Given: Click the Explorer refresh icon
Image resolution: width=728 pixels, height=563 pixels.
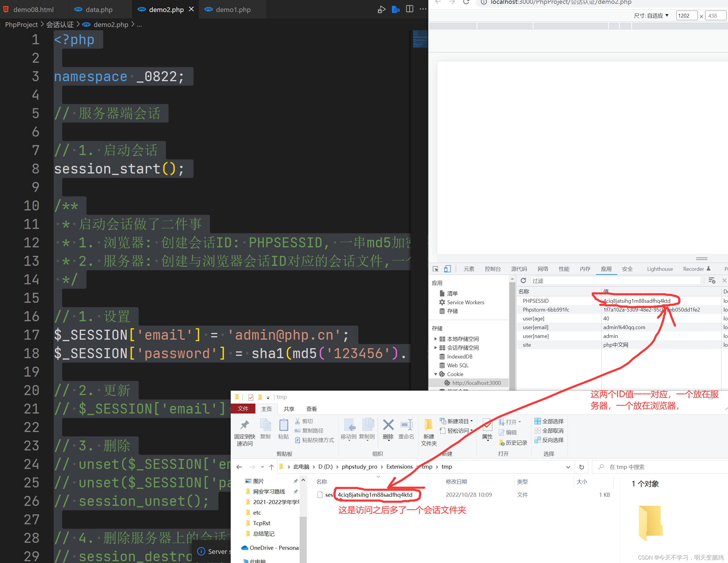Looking at the screenshot, I should point(581,467).
